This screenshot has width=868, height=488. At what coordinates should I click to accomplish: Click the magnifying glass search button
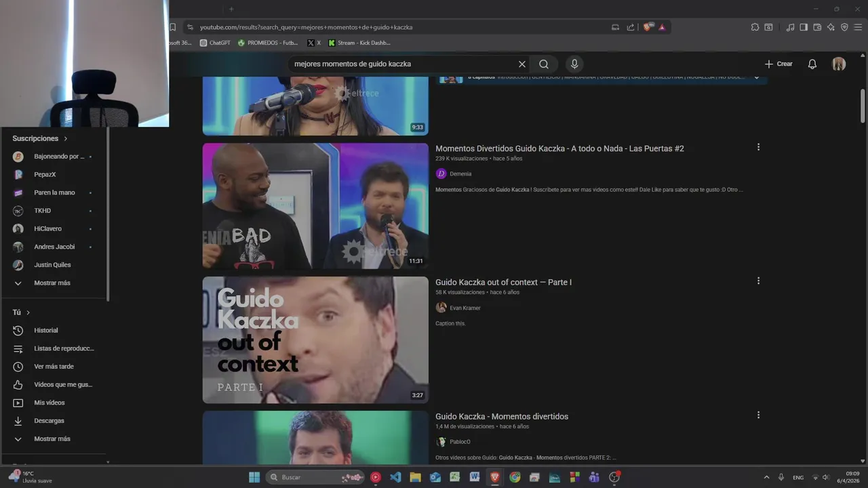pyautogui.click(x=544, y=64)
